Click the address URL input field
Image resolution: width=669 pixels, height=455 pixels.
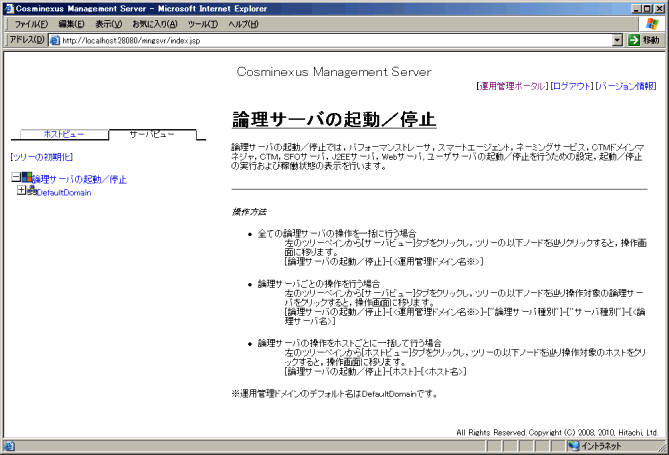(x=330, y=40)
